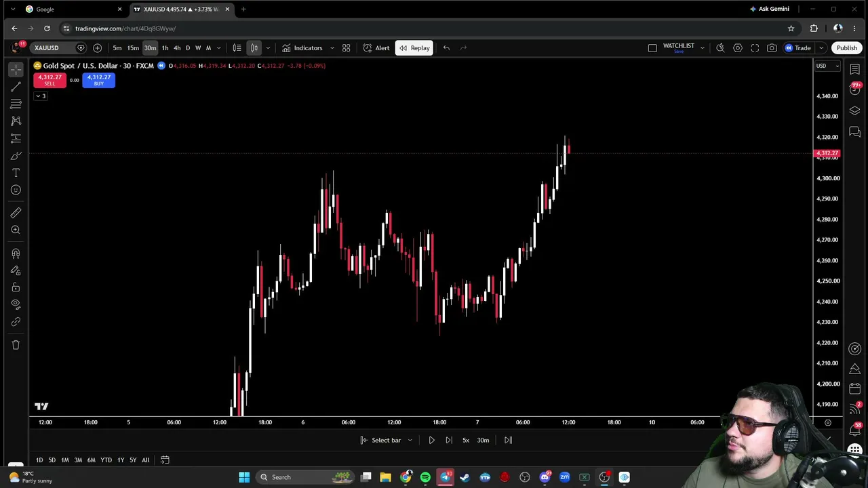Screen dimensions: 868x488
Task: Open the Indicators dialog
Action: point(302,48)
